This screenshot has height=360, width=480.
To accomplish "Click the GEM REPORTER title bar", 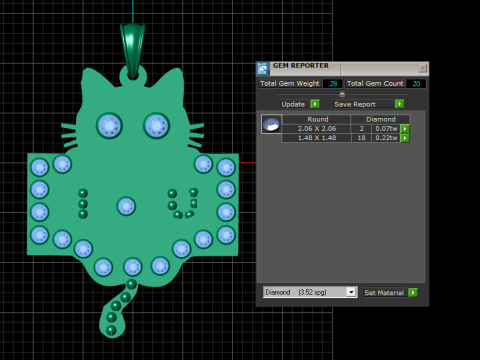I will [343, 68].
